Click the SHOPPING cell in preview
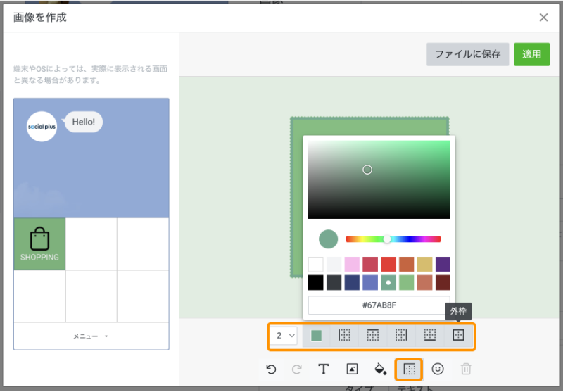This screenshot has width=563, height=392. (39, 244)
